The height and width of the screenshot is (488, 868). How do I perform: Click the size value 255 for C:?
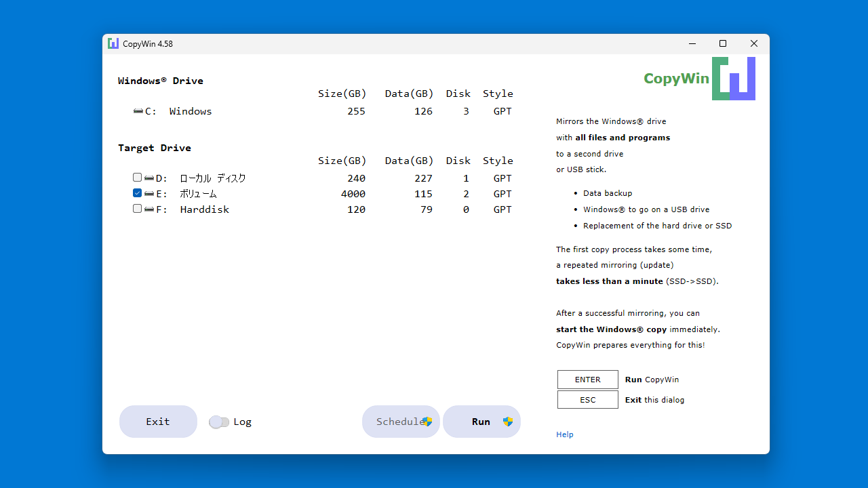pos(357,111)
